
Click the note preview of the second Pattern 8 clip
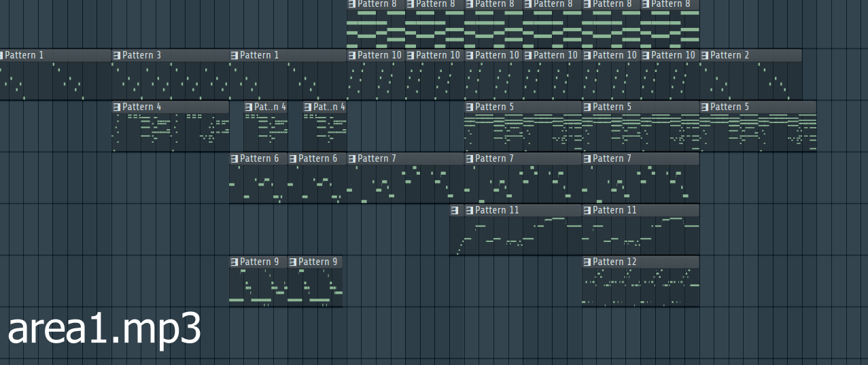435,29
